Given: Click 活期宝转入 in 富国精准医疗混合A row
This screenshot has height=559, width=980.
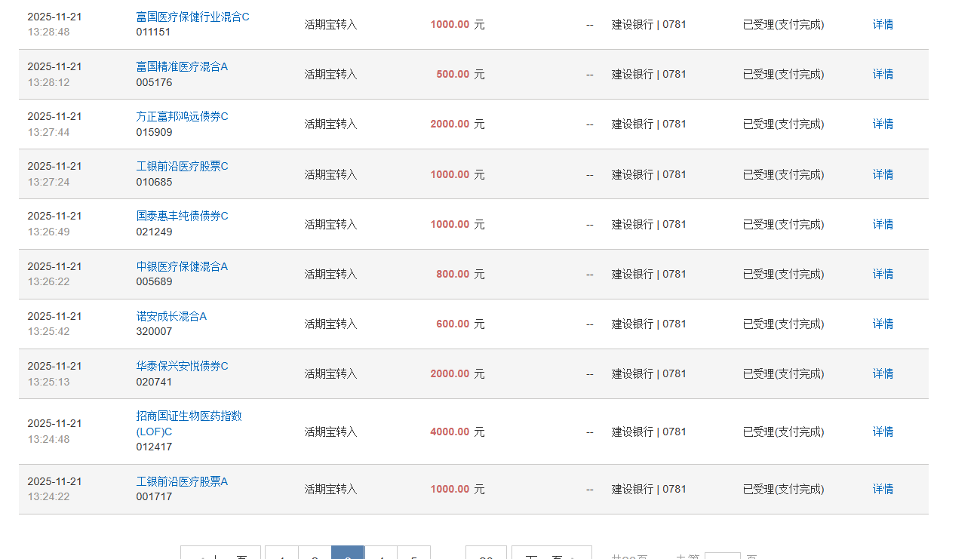Looking at the screenshot, I should coord(330,74).
